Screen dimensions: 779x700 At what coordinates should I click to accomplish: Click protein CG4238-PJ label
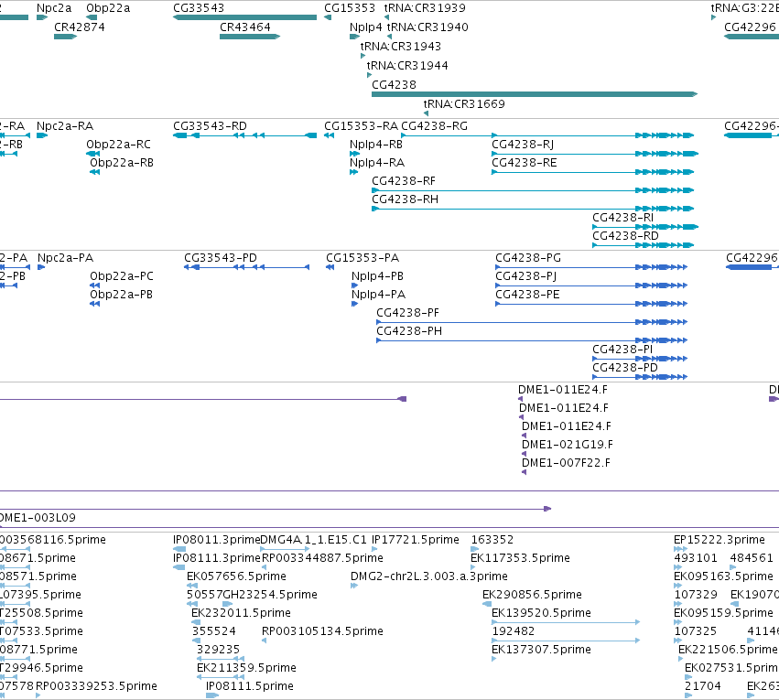[525, 276]
